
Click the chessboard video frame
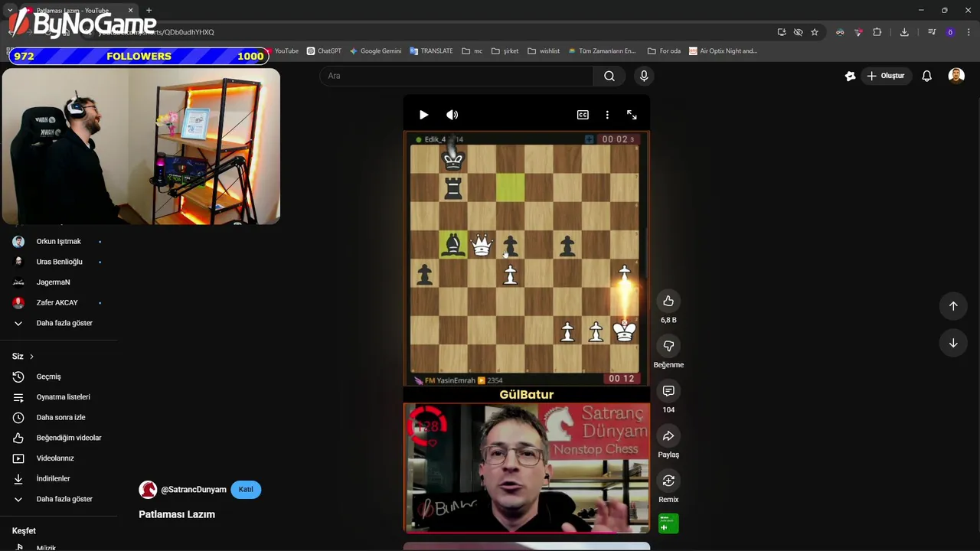(526, 259)
